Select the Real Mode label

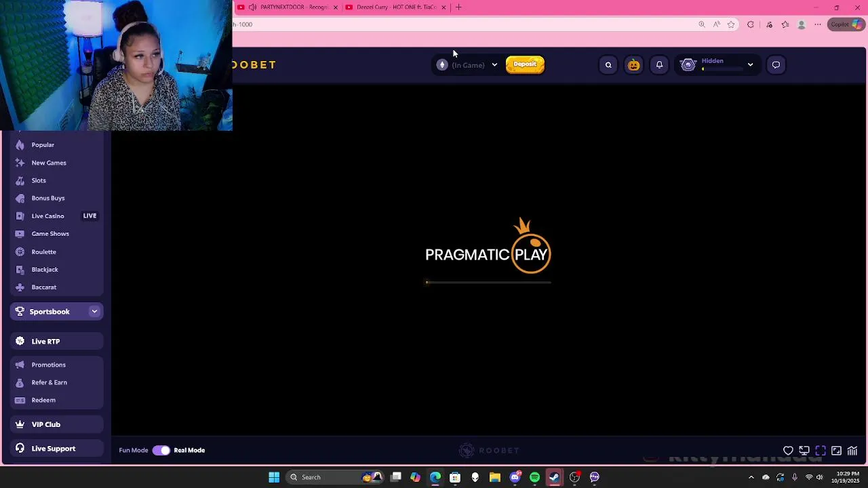(189, 450)
